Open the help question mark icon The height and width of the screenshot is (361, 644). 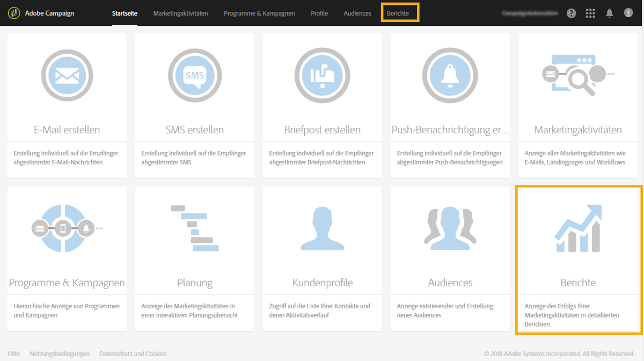point(571,13)
